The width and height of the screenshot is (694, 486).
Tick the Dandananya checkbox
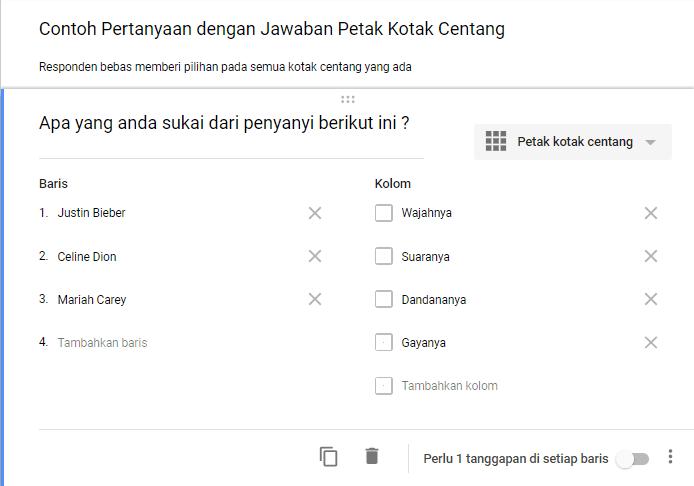[x=384, y=299]
